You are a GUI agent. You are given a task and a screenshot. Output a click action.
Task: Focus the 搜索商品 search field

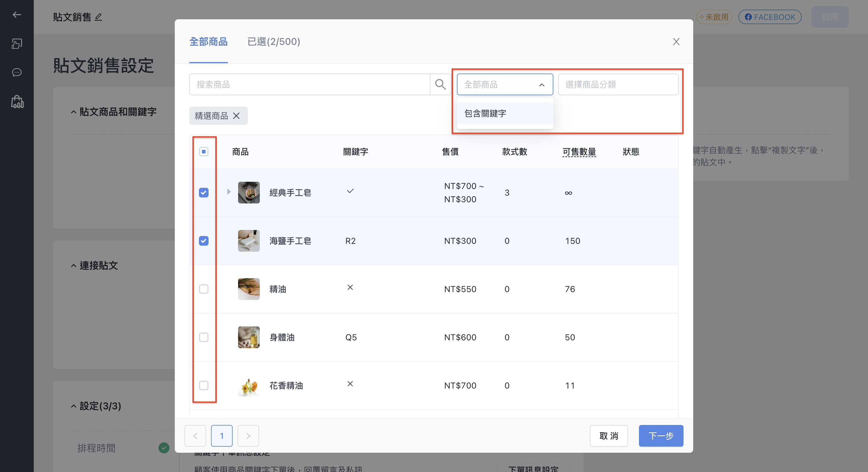[x=309, y=84]
